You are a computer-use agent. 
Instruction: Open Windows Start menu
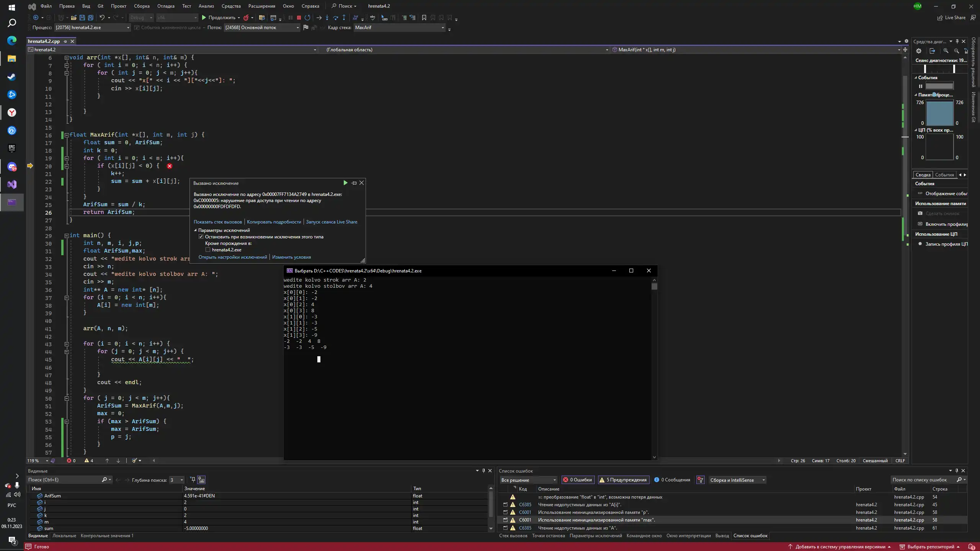click(12, 7)
